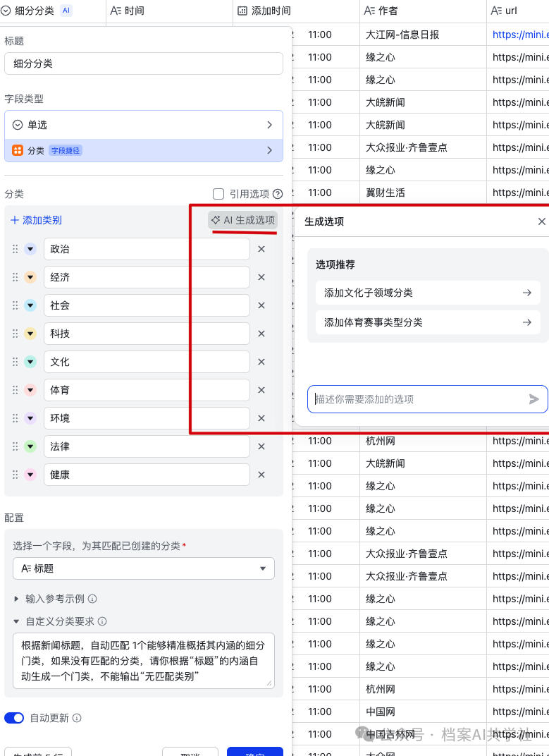Click the 作者 column header

tap(423, 11)
